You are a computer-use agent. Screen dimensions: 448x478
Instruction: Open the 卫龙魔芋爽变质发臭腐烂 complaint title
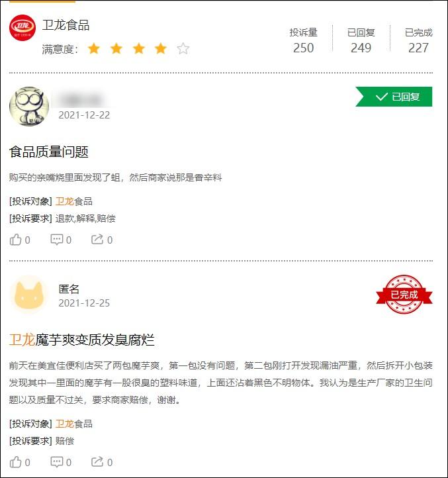point(81,340)
